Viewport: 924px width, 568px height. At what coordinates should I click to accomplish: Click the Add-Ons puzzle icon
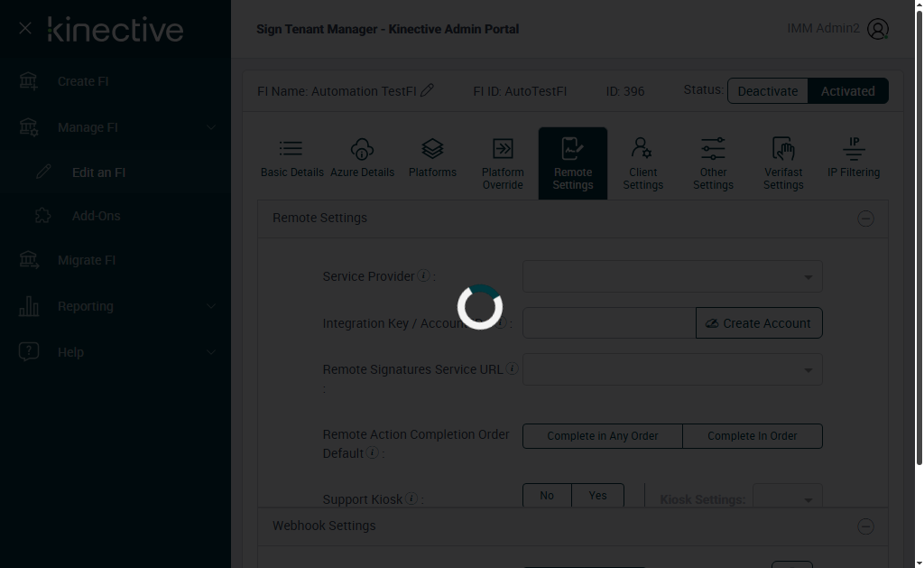(43, 216)
